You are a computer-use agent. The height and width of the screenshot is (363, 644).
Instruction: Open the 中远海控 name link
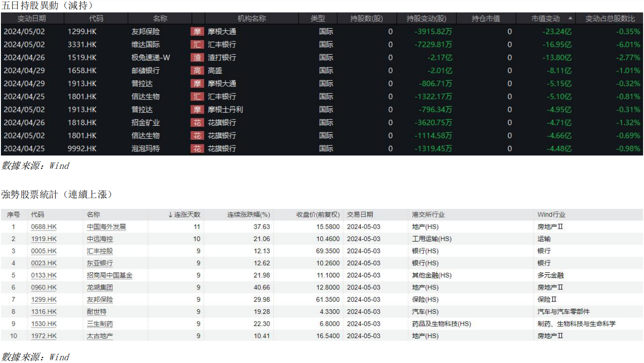point(100,239)
